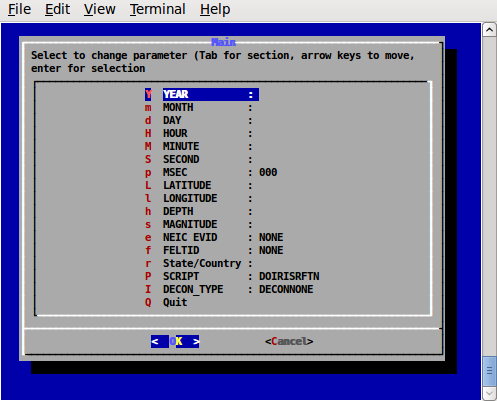497x401 pixels.
Task: Click the Cancel button
Action: [x=289, y=341]
